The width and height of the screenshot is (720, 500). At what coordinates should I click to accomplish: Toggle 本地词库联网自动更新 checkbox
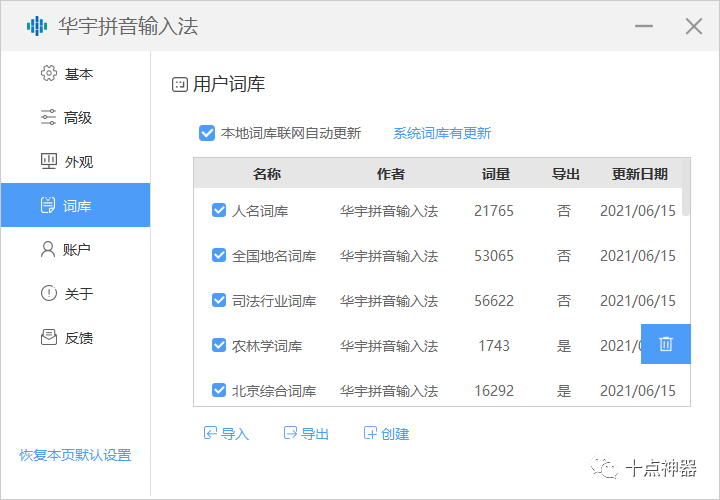(x=207, y=133)
